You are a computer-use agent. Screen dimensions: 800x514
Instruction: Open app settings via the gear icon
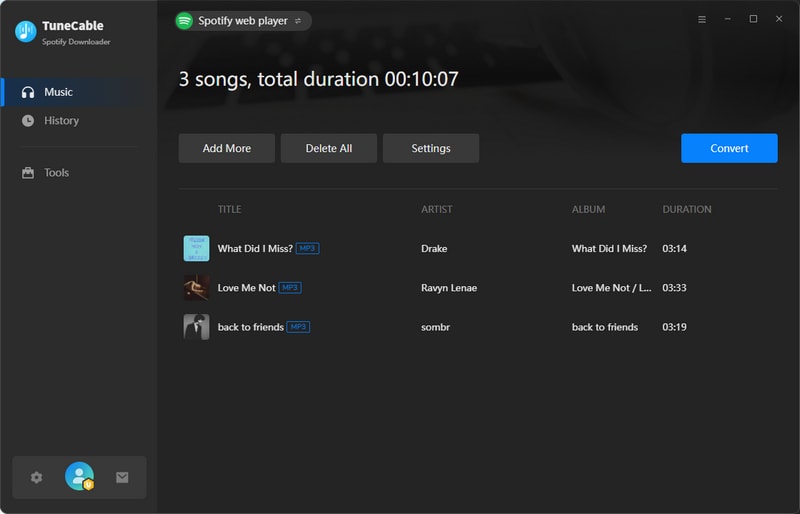36,478
